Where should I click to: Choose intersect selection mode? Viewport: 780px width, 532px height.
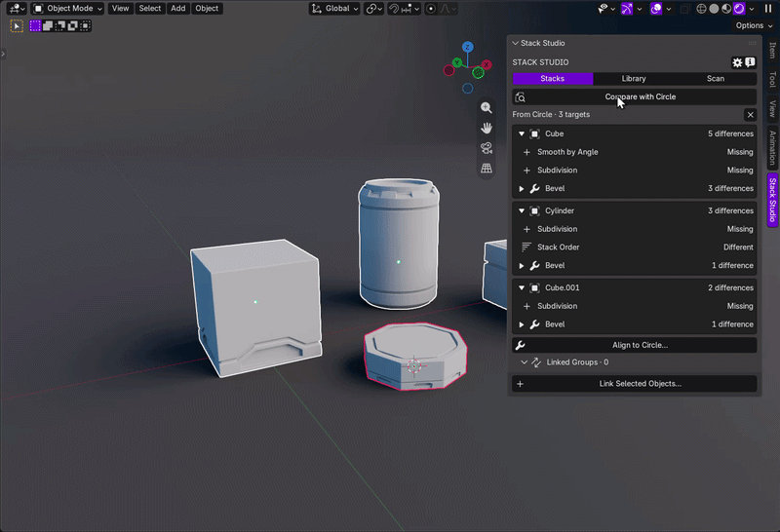pos(85,26)
